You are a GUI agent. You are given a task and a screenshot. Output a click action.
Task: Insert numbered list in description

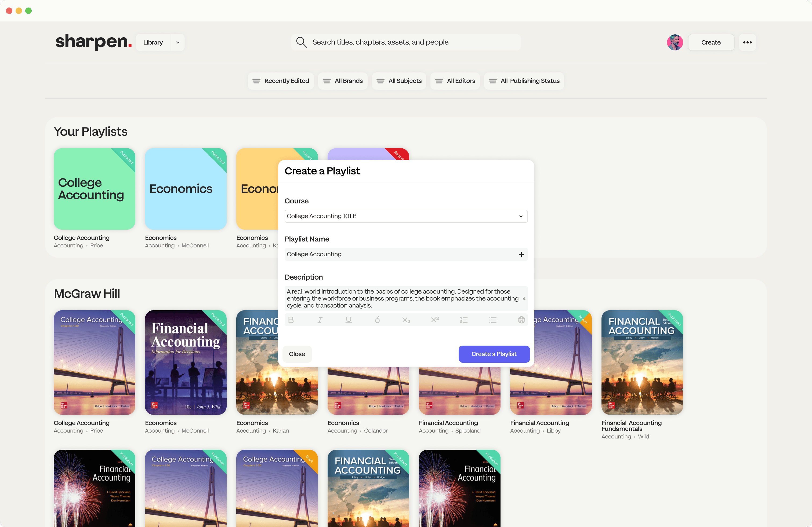(464, 320)
